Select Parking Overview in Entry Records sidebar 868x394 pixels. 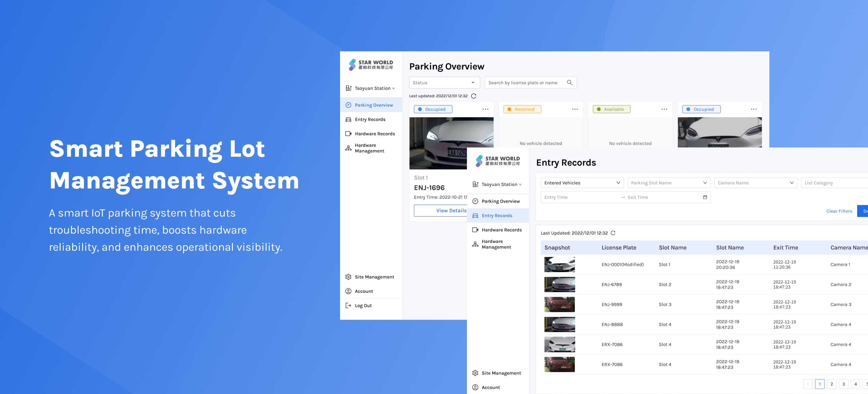[498, 201]
